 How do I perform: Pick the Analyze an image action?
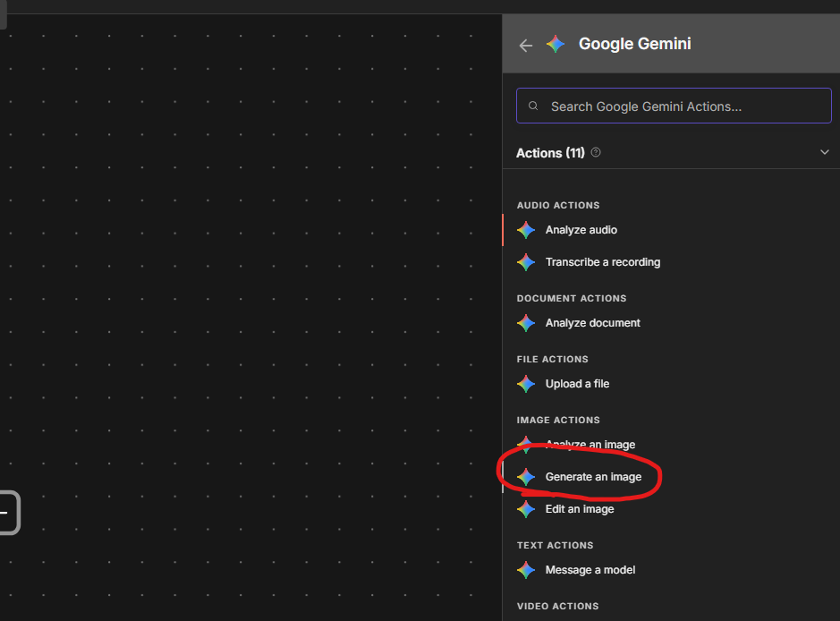[x=671, y=445]
